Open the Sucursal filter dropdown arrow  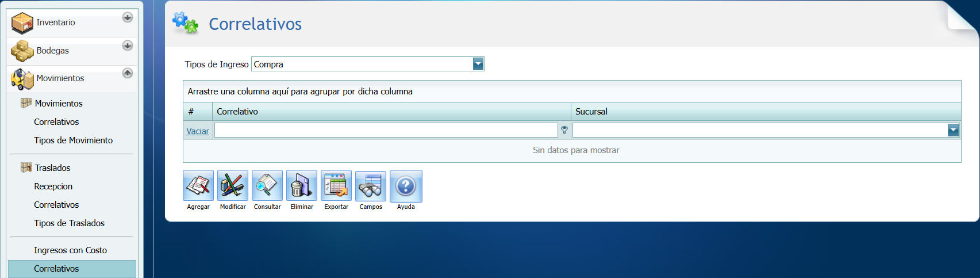953,131
